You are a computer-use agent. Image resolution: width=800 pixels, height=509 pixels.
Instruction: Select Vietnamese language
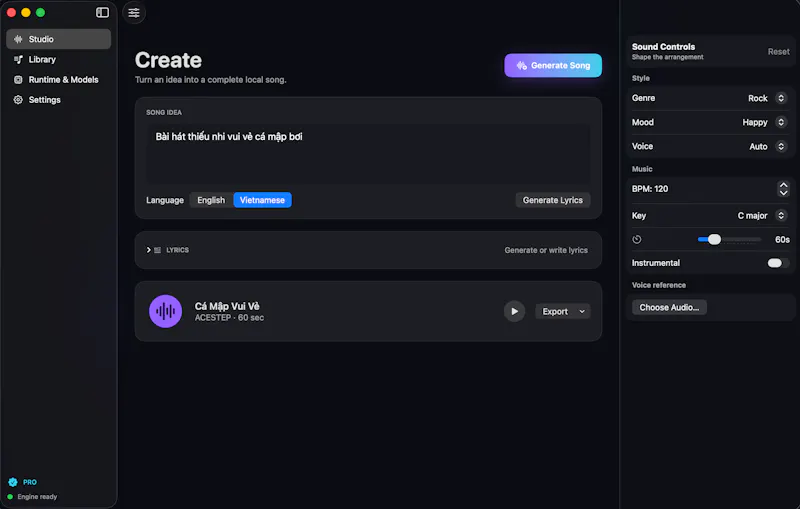click(x=262, y=200)
